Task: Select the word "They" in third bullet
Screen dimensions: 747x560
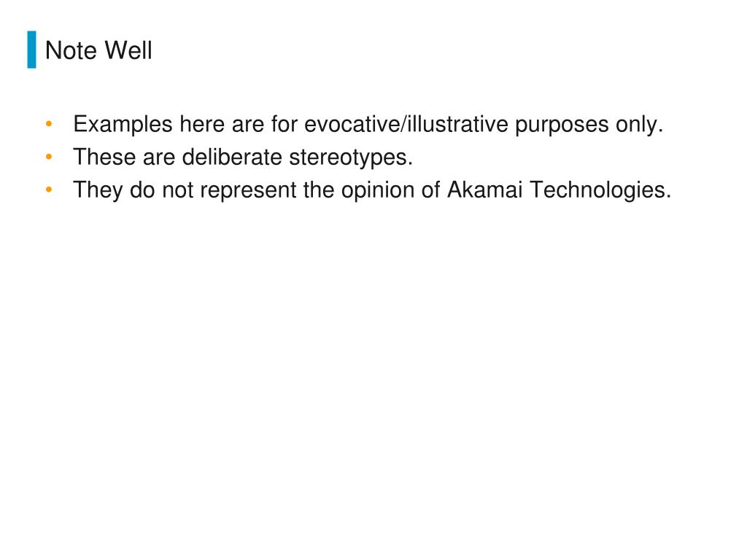Action: (x=98, y=190)
